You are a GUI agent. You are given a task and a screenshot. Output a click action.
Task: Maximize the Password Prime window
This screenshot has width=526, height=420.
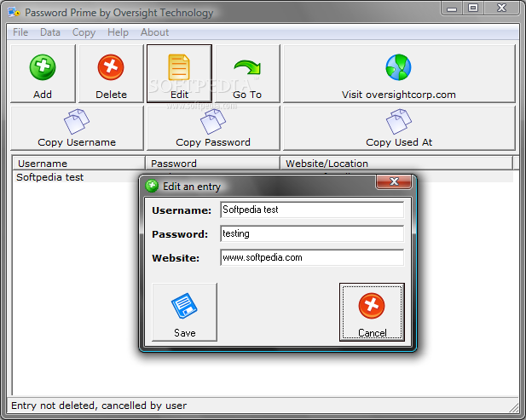pos(473,9)
